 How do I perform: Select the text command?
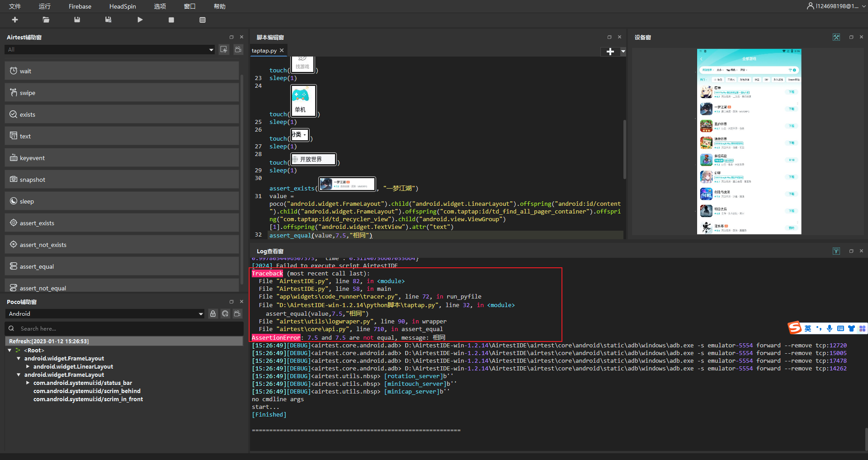pos(122,136)
